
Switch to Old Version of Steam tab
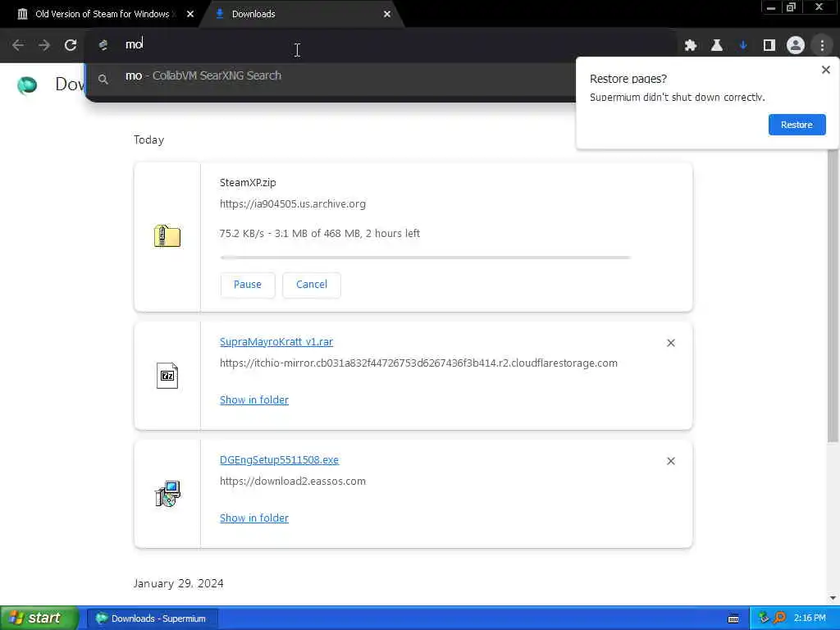(x=102, y=15)
